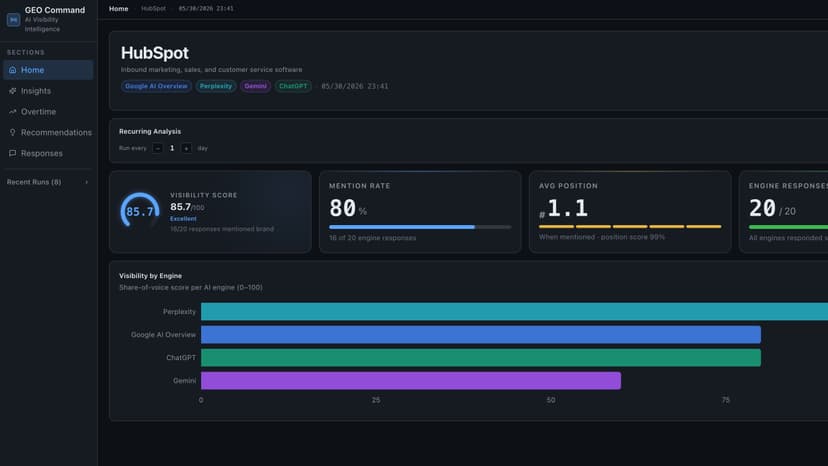Select the Perplexity engine tag
828x466 pixels.
pyautogui.click(x=215, y=86)
